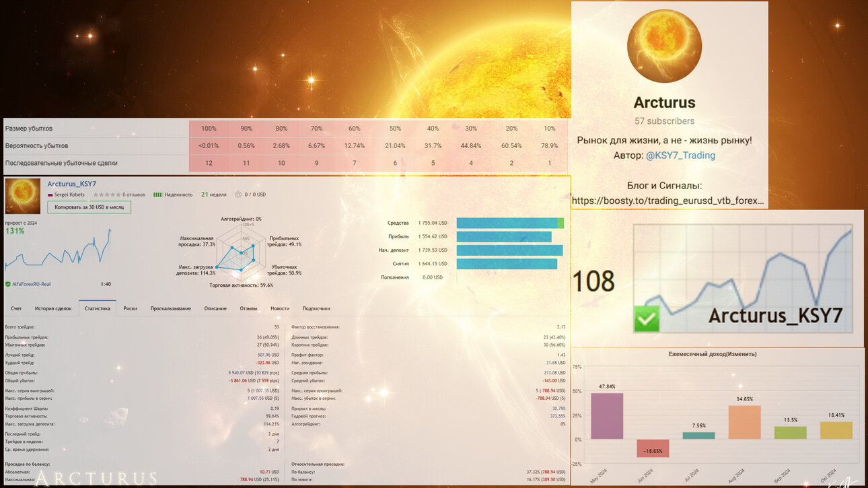868x488 pixels.
Task: Click the Прирост в месяц value 30.79%
Action: 558,409
